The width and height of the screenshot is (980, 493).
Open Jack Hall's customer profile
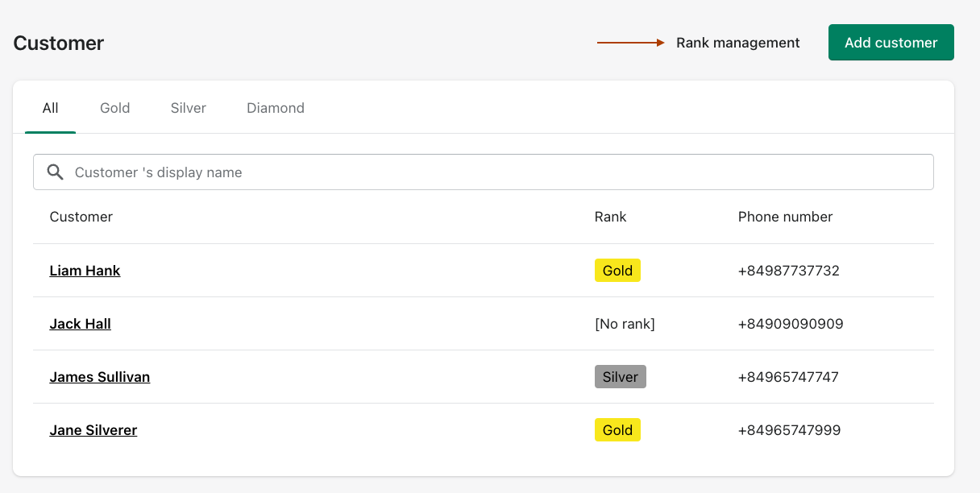click(80, 324)
